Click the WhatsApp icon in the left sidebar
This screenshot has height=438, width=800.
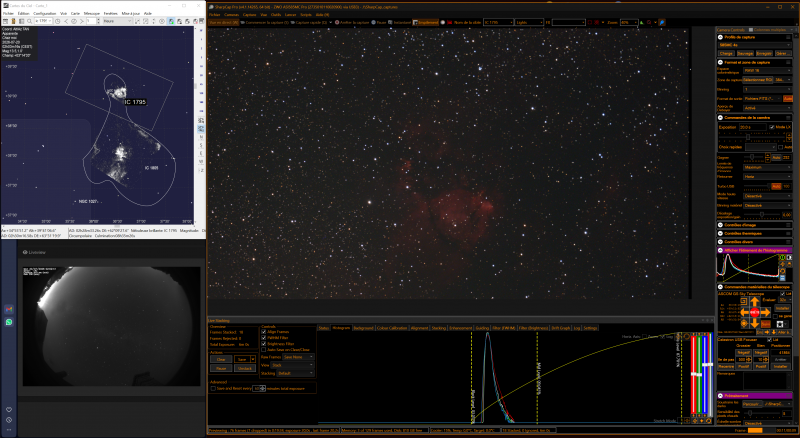(9, 322)
